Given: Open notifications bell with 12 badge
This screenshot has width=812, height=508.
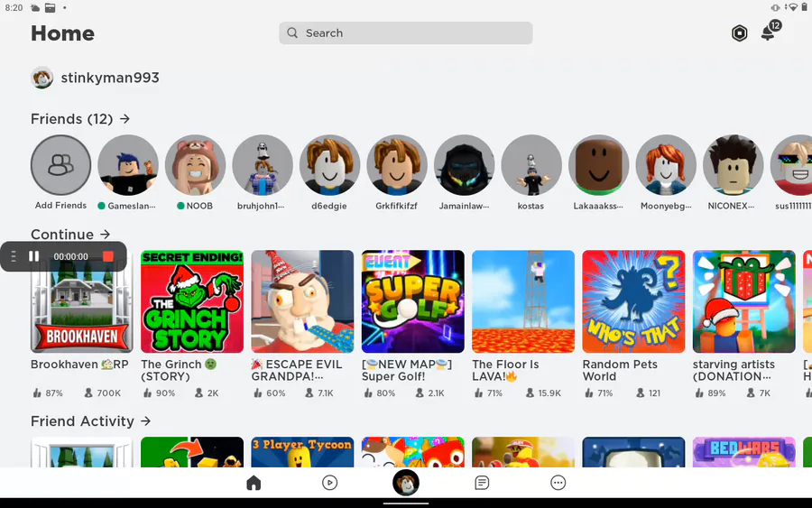Looking at the screenshot, I should click(x=770, y=31).
